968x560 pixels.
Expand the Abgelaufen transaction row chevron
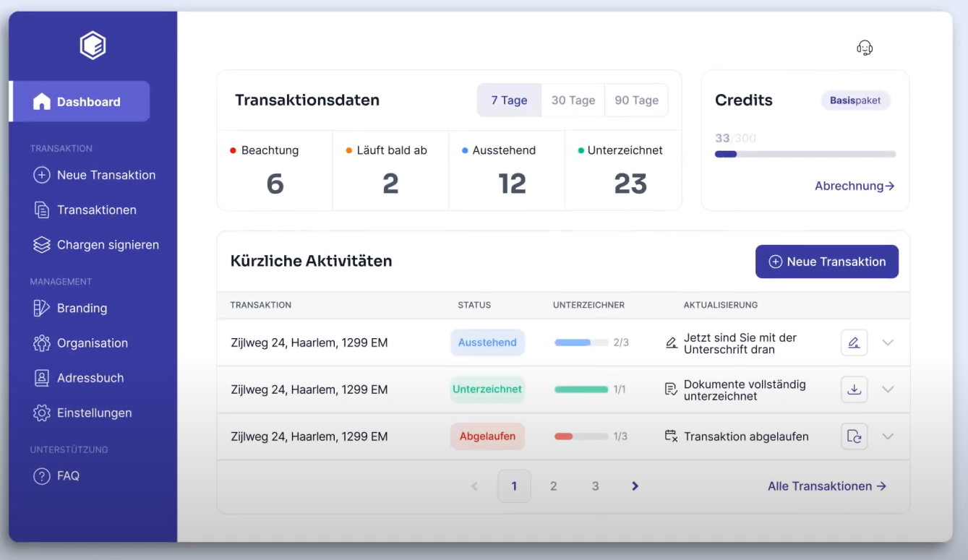pyautogui.click(x=888, y=436)
